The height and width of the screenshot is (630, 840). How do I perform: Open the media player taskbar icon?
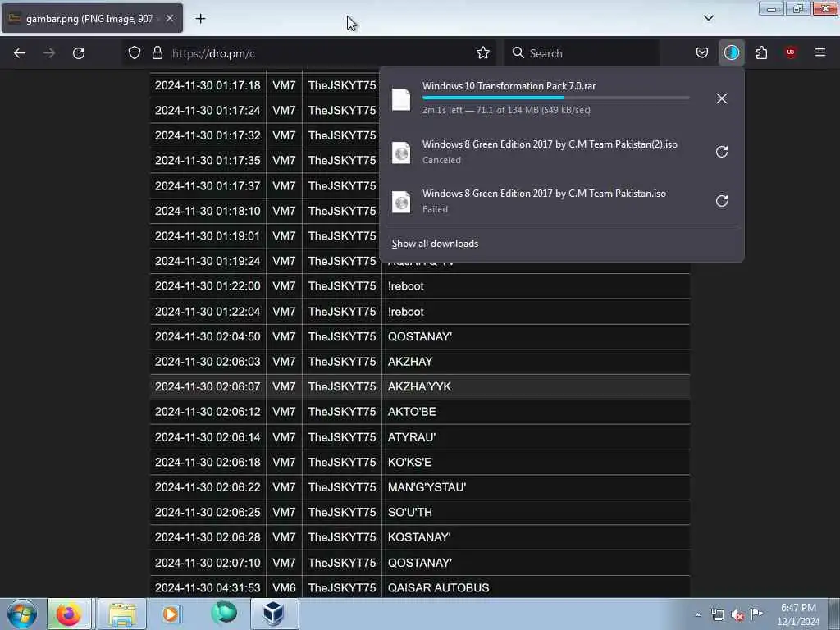(x=171, y=614)
